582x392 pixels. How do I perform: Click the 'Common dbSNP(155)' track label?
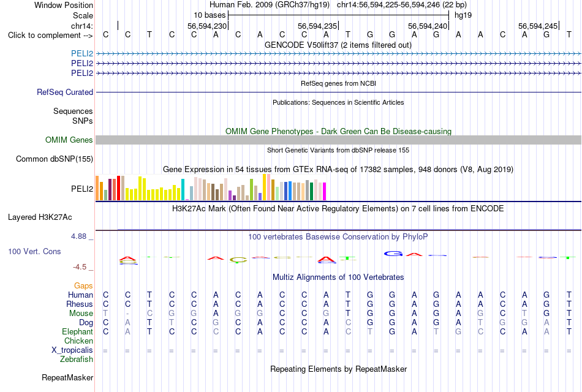55,159
